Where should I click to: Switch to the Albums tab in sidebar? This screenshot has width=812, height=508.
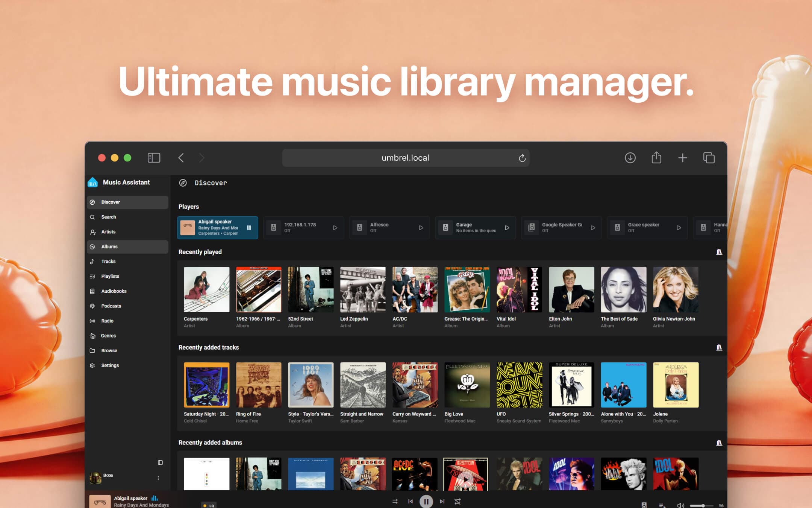tap(109, 246)
